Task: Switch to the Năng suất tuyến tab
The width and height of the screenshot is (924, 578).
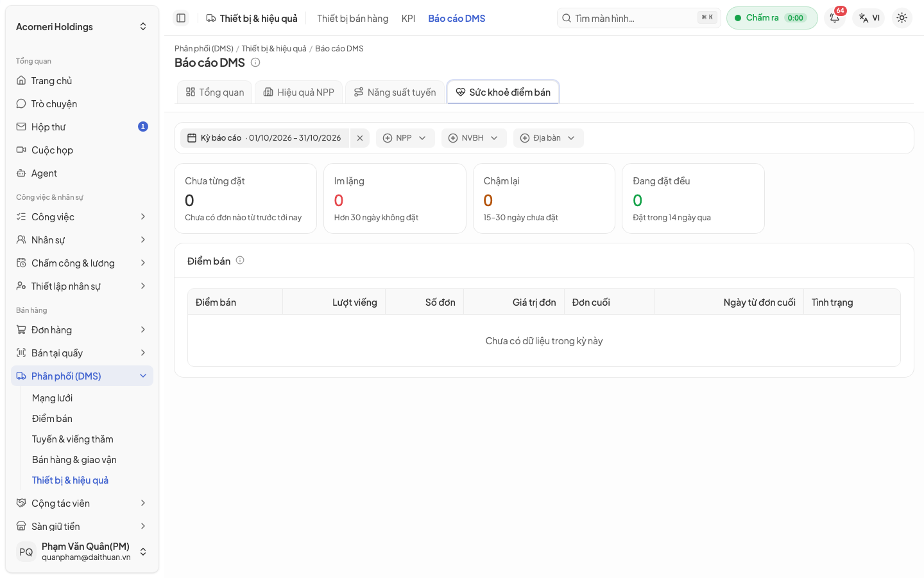Action: (x=395, y=92)
